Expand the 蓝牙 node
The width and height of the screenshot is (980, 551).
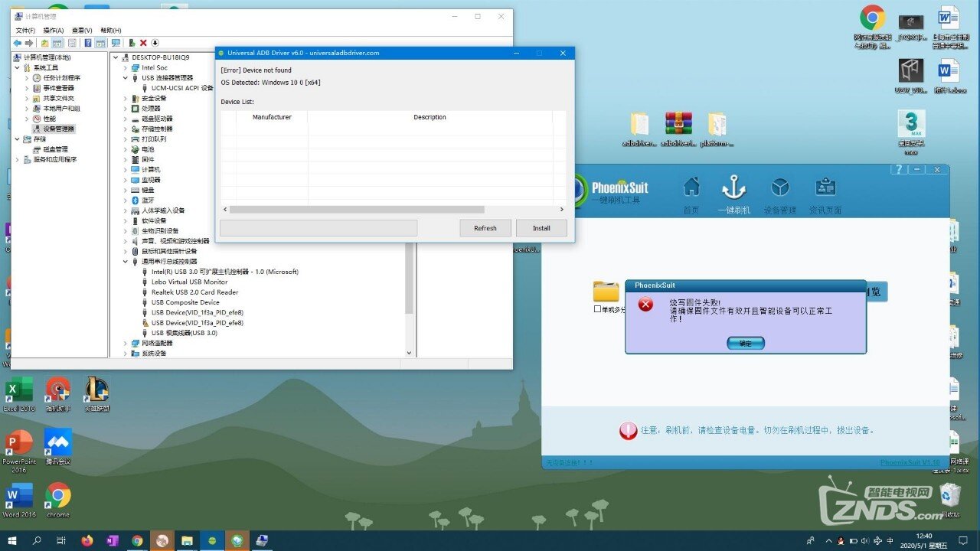click(x=126, y=201)
